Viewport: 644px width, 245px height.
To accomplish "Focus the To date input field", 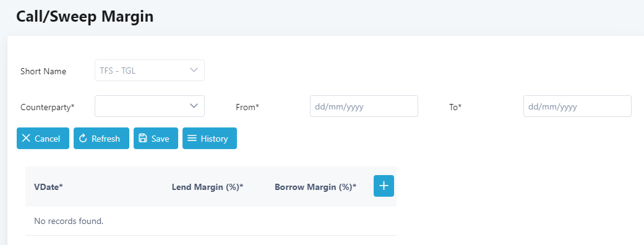I will pyautogui.click(x=577, y=106).
